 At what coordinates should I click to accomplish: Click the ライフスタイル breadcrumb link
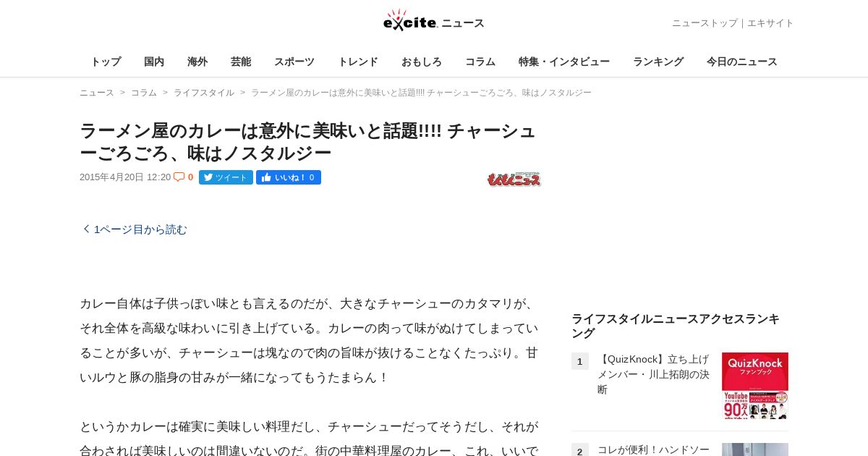[204, 93]
